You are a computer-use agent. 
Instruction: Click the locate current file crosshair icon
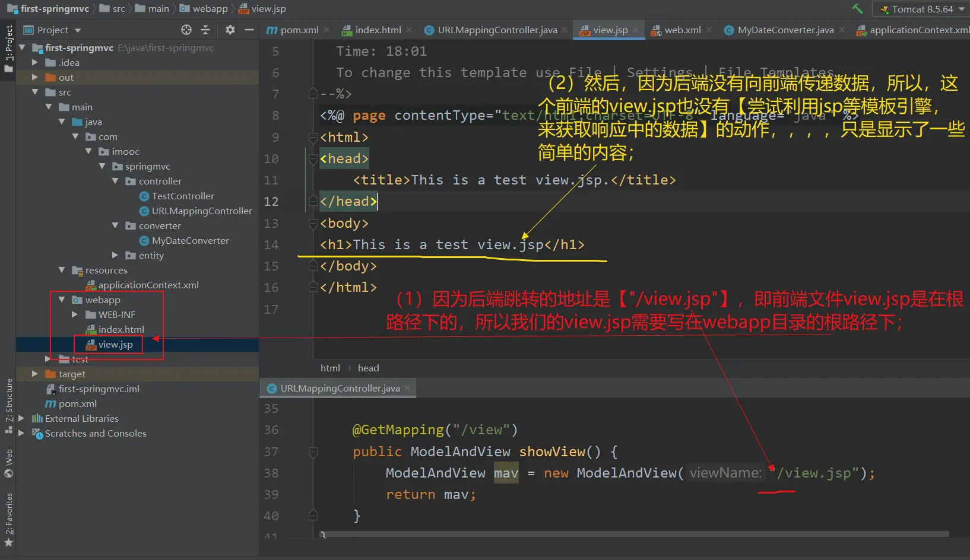pyautogui.click(x=186, y=30)
